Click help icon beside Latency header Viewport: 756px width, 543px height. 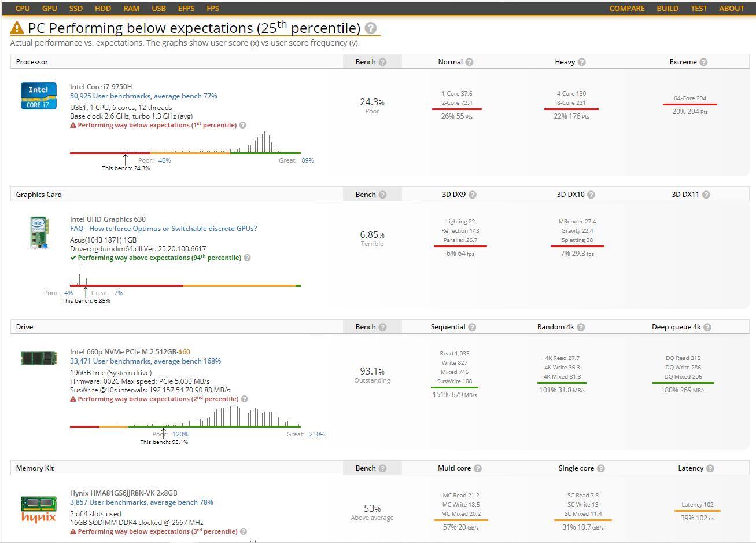710,468
